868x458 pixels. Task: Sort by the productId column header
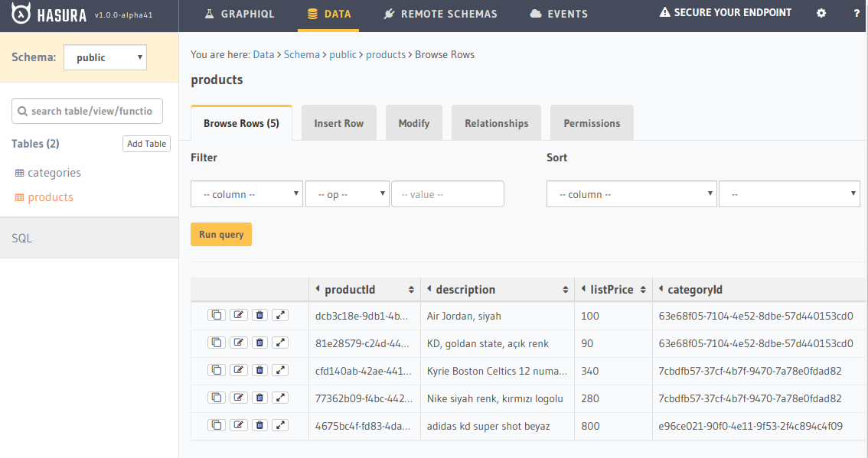[350, 290]
